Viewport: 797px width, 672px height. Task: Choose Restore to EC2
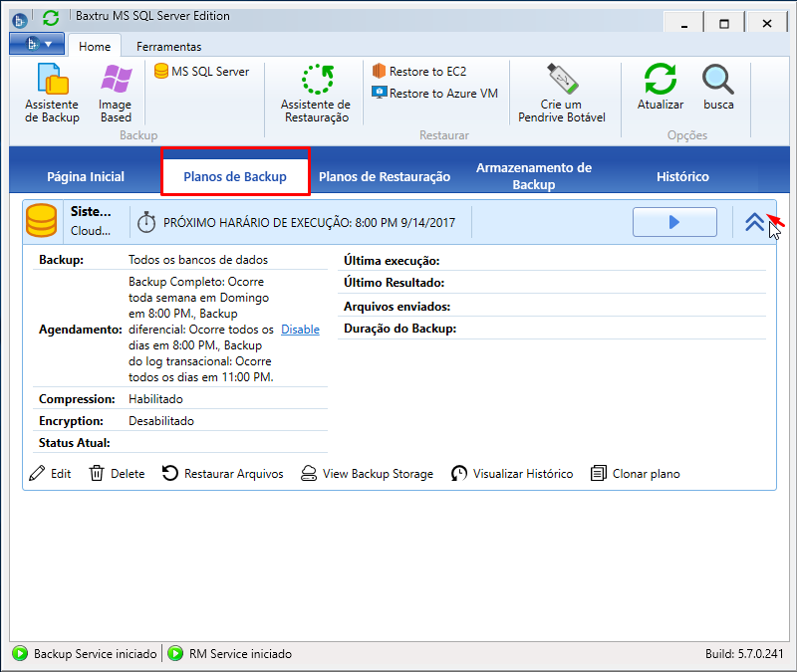[419, 71]
